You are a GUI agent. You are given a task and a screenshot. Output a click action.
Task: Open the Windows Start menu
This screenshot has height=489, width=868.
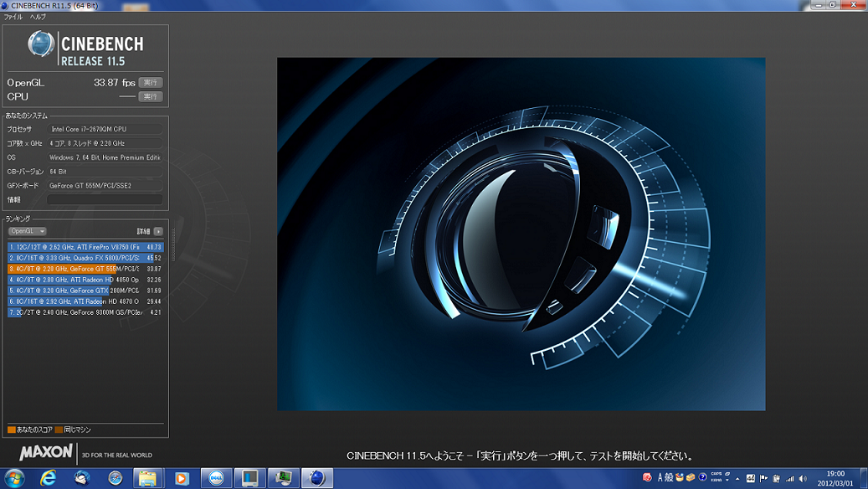click(14, 478)
